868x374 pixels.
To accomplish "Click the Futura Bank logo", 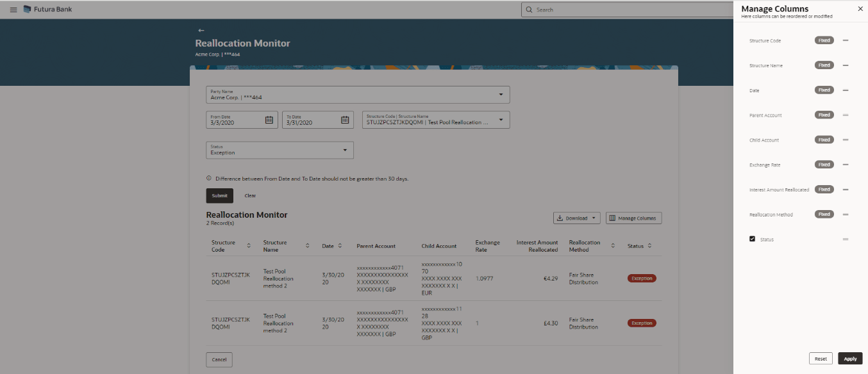I will click(47, 10).
